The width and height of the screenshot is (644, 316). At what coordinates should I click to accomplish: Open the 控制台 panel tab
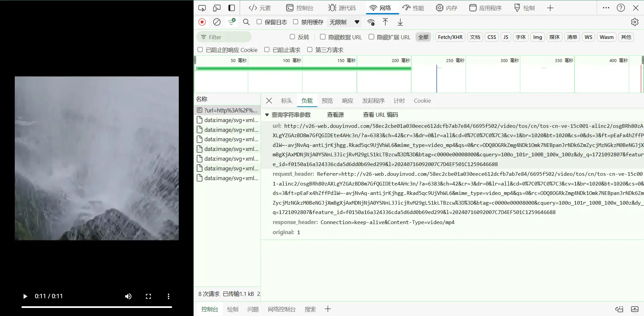click(300, 8)
